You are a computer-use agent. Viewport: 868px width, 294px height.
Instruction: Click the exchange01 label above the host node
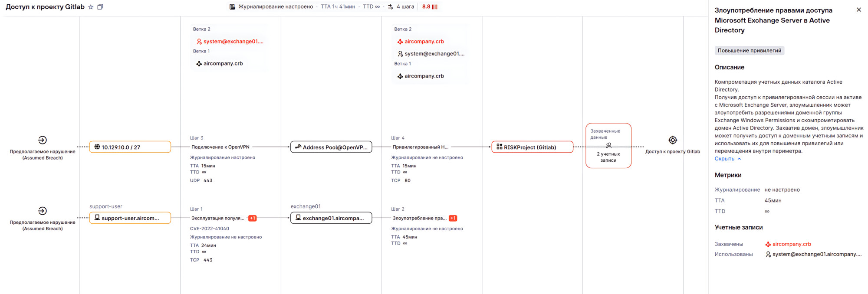pos(306,206)
